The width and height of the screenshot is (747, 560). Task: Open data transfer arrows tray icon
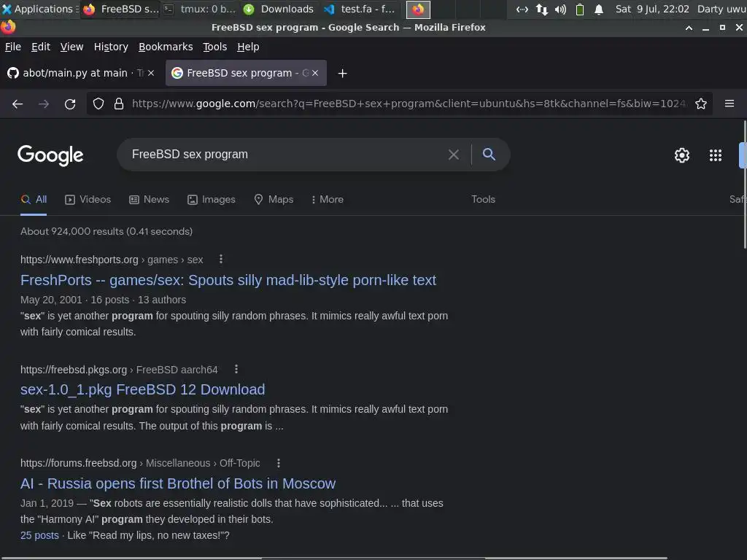[x=542, y=9]
